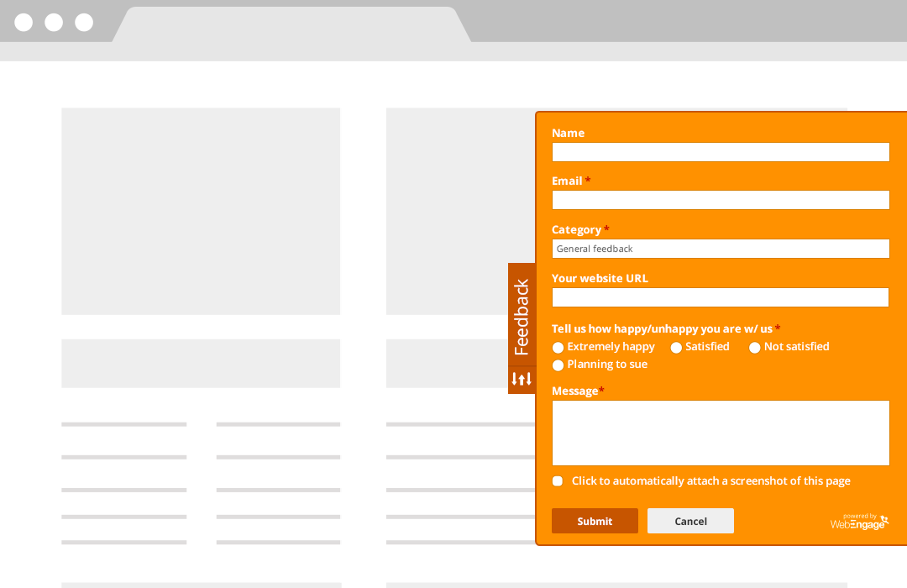
Task: Click the Your website URL field
Action: (x=721, y=297)
